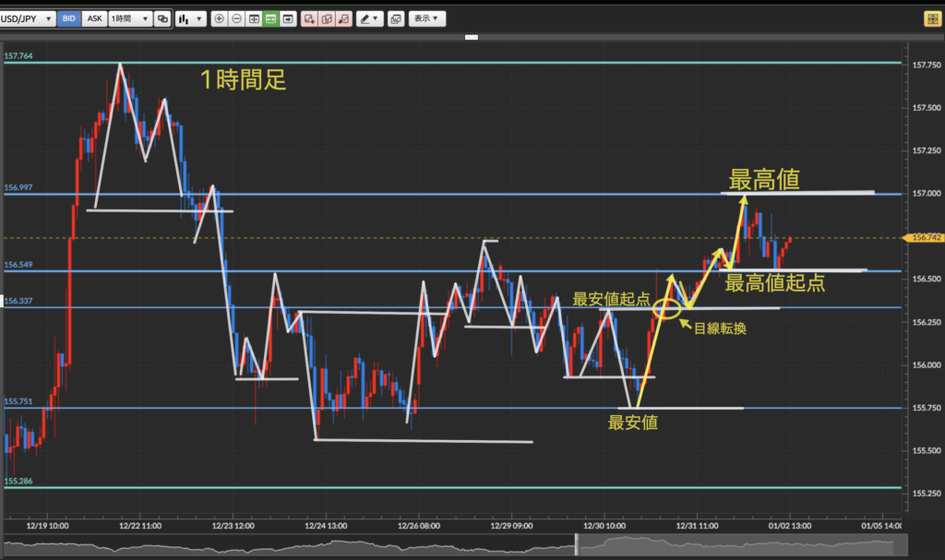The height and width of the screenshot is (560, 945).
Task: Click the add new order icon
Action: [x=309, y=18]
